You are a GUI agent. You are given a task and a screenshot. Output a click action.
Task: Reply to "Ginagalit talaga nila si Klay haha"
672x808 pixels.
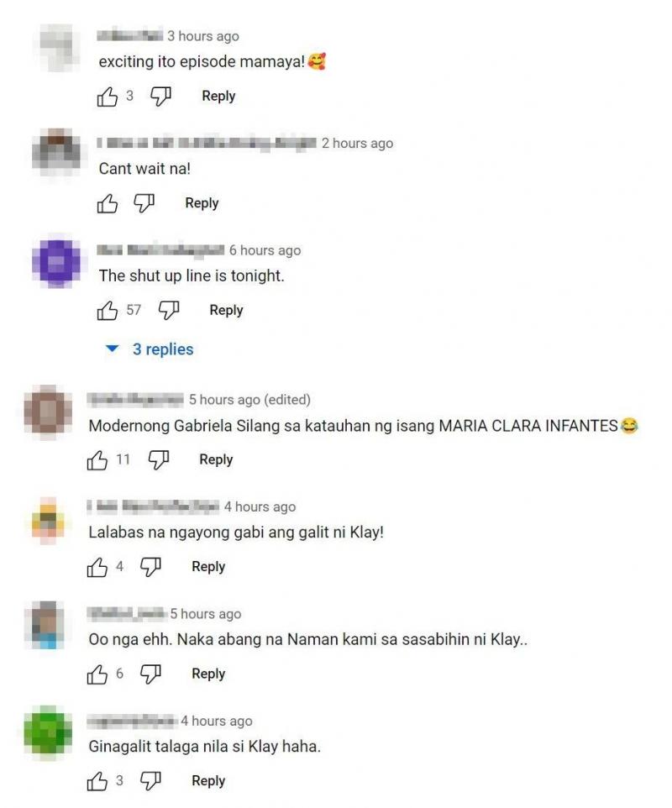(208, 781)
